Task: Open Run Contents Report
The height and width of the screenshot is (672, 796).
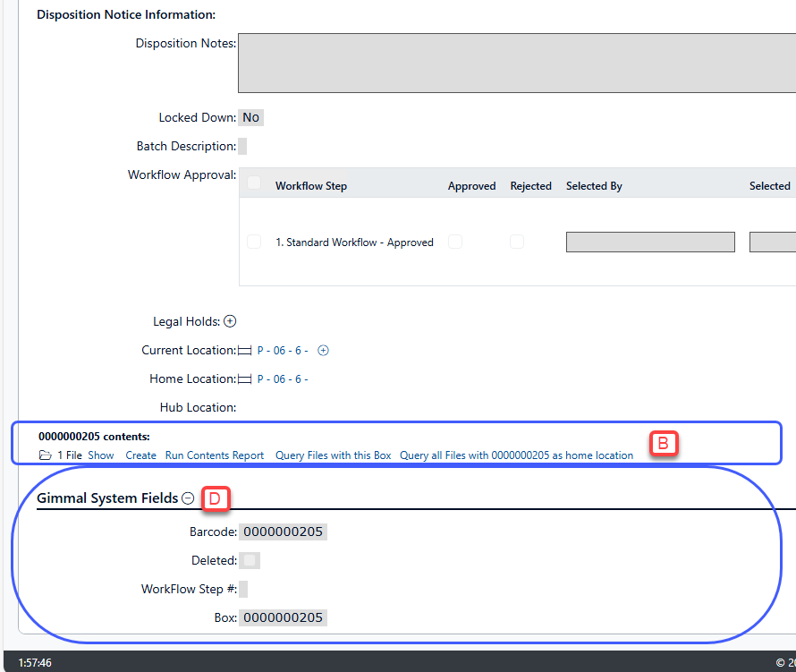Action: (215, 455)
